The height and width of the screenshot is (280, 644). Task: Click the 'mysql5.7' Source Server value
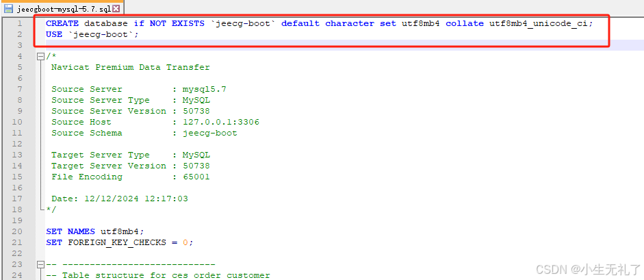tap(205, 89)
